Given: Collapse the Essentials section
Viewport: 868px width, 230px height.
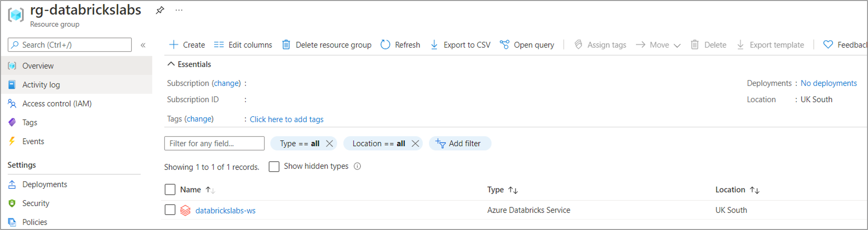Looking at the screenshot, I should (x=189, y=64).
